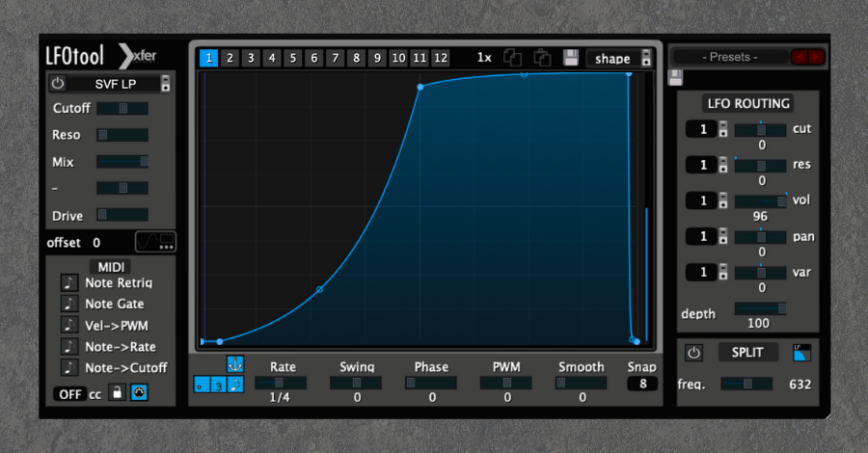Select the straight note rate mode
This screenshot has height=453, width=868.
pyautogui.click(x=235, y=385)
